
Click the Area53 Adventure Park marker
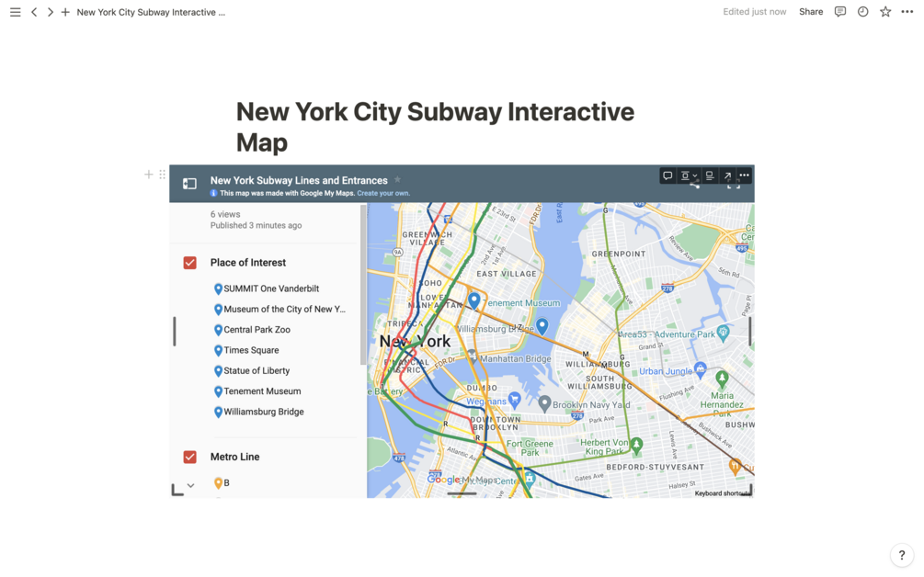click(723, 333)
